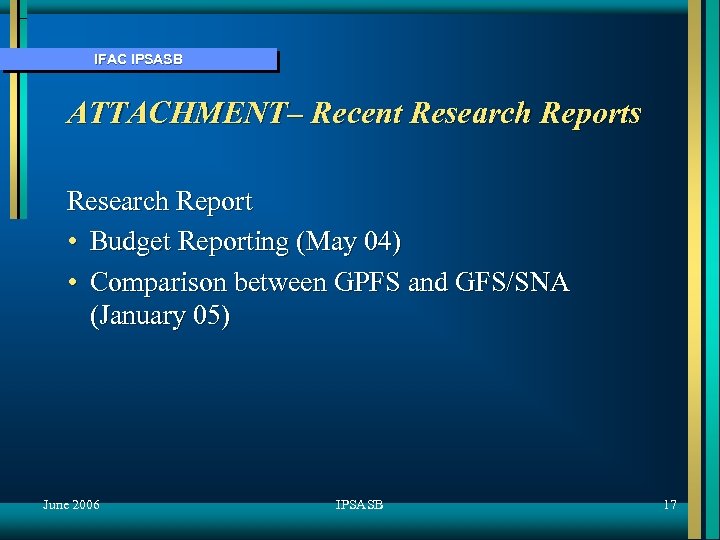Image resolution: width=720 pixels, height=540 pixels.
Task: Click slide number '17' in footer
Action: 670,505
